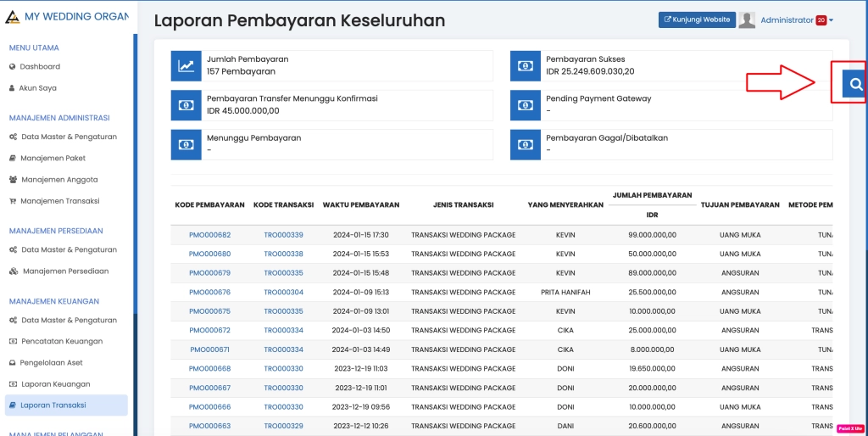
Task: Click the Pembayaran Transfer Menunggu Konfirmasi icon tile
Action: [x=186, y=105]
